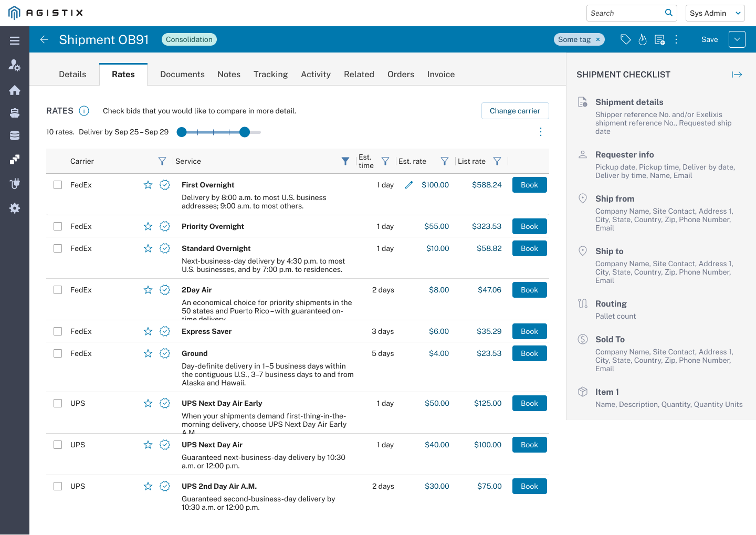The width and height of the screenshot is (756, 535).
Task: Click the tag icon in shipment header
Action: pyautogui.click(x=625, y=39)
